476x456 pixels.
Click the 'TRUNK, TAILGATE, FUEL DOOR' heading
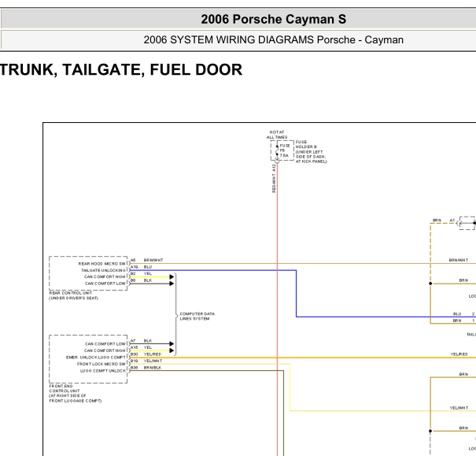tap(121, 69)
